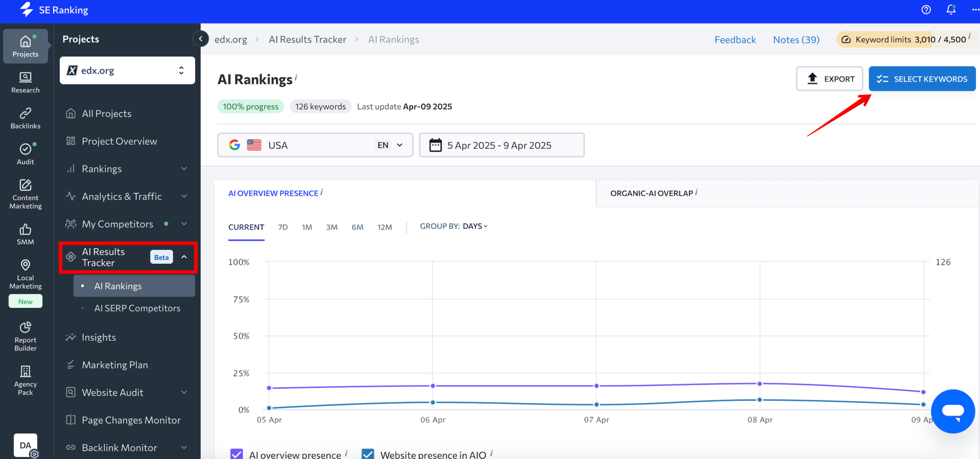Open Notes (39)
This screenshot has height=459, width=980.
tap(796, 40)
